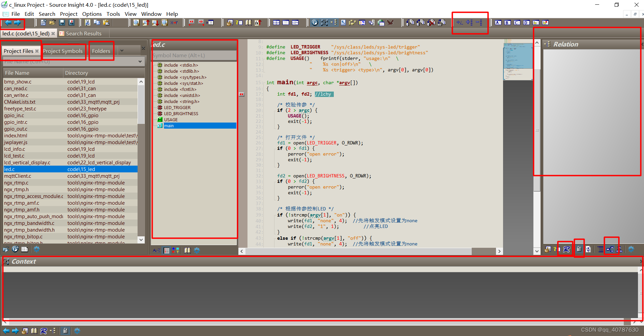Copy selection via toolbar icon
Screen dimensions: 644x336
click(97, 23)
